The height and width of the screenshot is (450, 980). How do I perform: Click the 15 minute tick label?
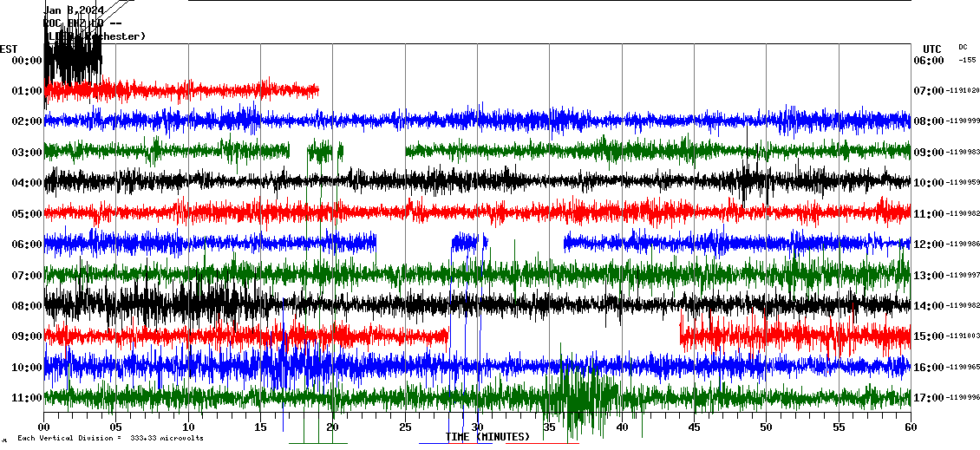tap(260, 427)
